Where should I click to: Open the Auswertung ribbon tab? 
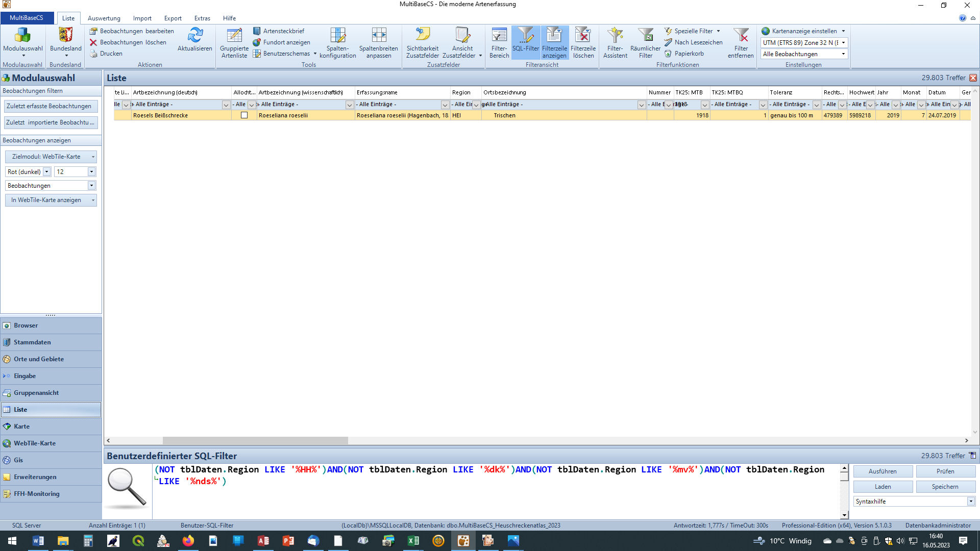(x=104, y=18)
